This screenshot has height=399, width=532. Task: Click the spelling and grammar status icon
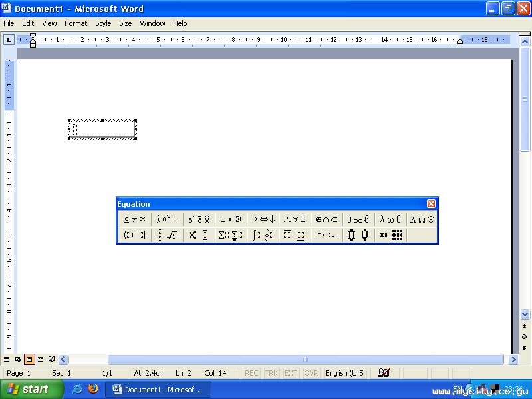tap(384, 373)
